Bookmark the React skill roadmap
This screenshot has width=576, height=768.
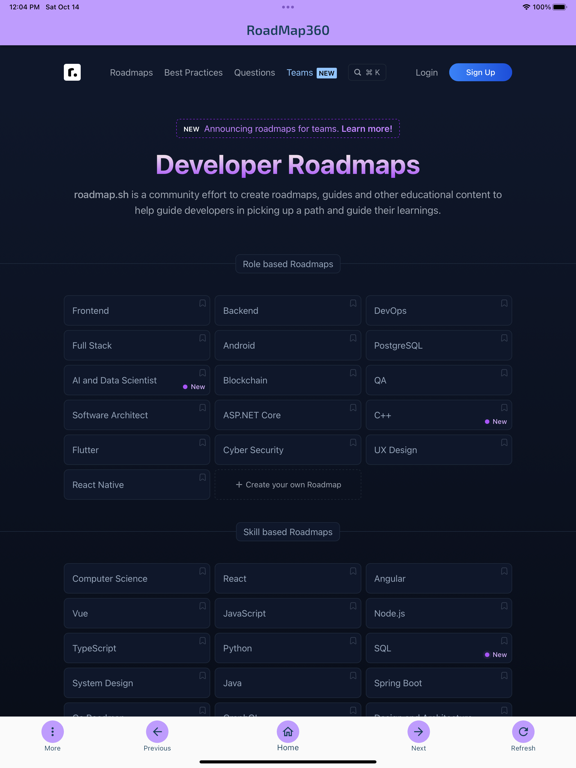[353, 571]
